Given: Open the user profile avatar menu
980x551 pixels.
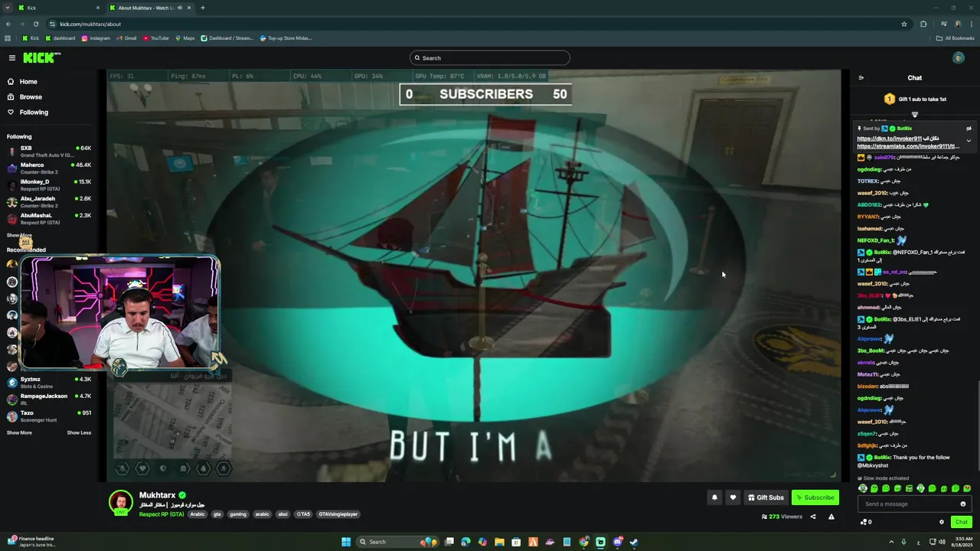Looking at the screenshot, I should coord(959,58).
